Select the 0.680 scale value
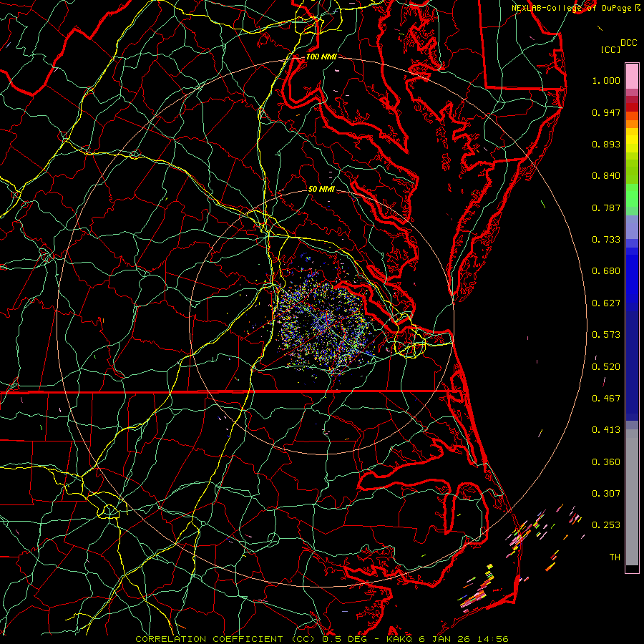 [606, 271]
